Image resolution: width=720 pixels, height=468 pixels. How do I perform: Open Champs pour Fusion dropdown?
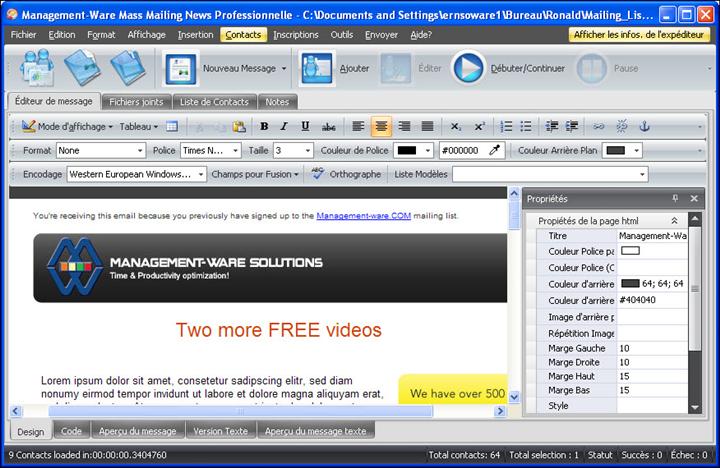tap(255, 174)
